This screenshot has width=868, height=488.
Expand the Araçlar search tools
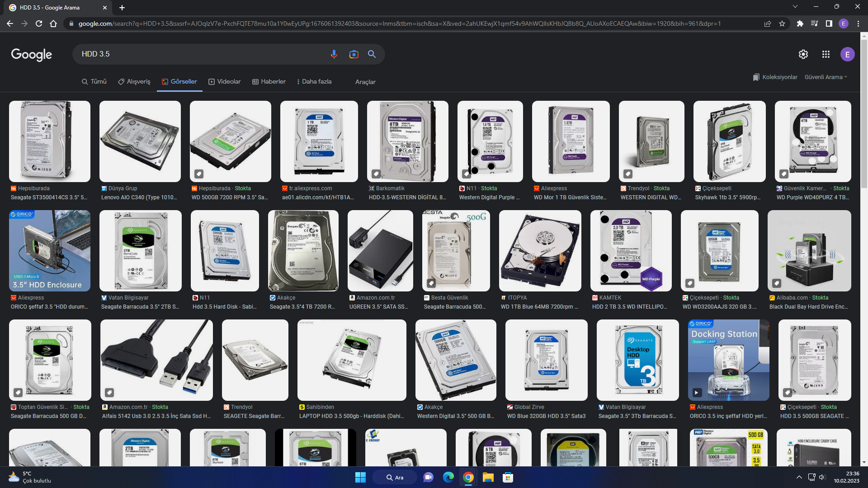coord(365,82)
